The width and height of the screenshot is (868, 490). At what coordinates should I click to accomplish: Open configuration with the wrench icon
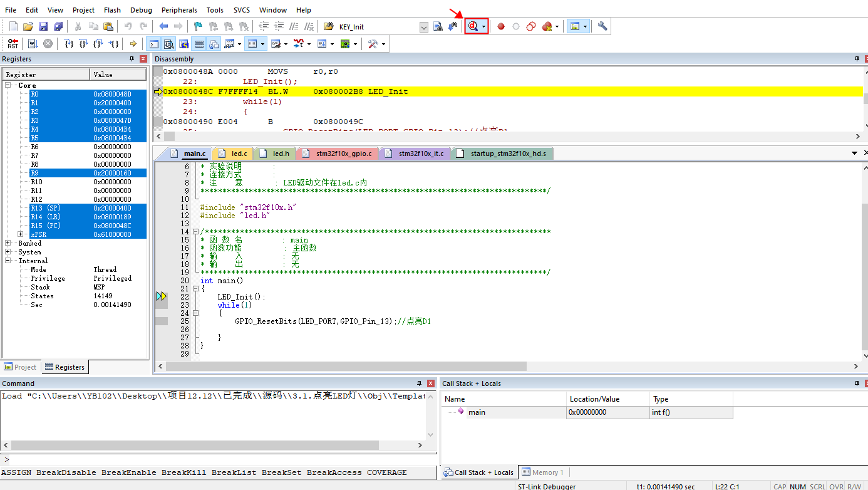click(x=602, y=26)
